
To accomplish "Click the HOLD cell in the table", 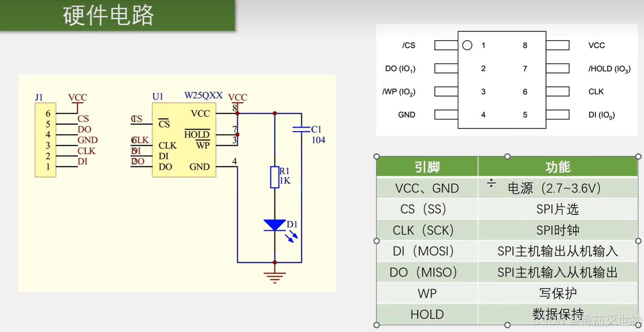I will coord(427,314).
